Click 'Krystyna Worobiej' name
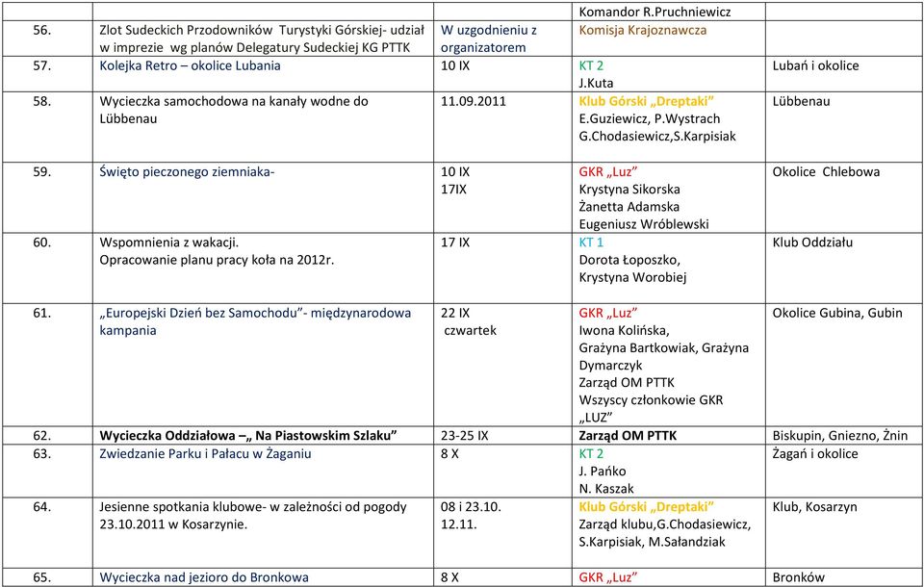The width and height of the screenshot is (924, 587). tap(632, 277)
